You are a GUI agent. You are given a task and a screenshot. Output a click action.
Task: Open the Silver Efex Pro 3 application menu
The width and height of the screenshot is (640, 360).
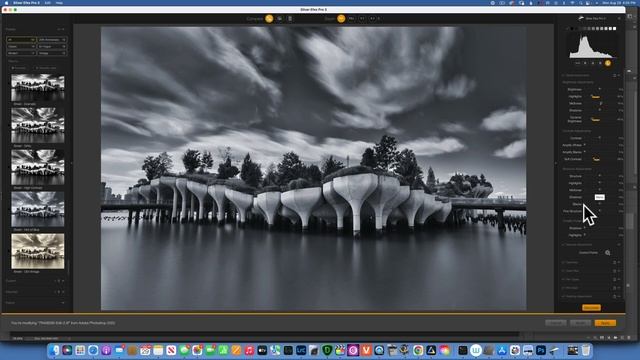click(27, 2)
